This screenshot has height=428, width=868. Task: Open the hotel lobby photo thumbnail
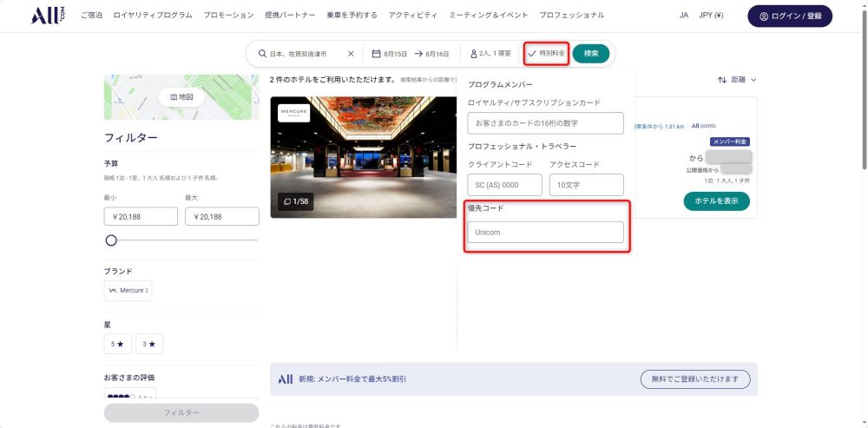point(364,157)
